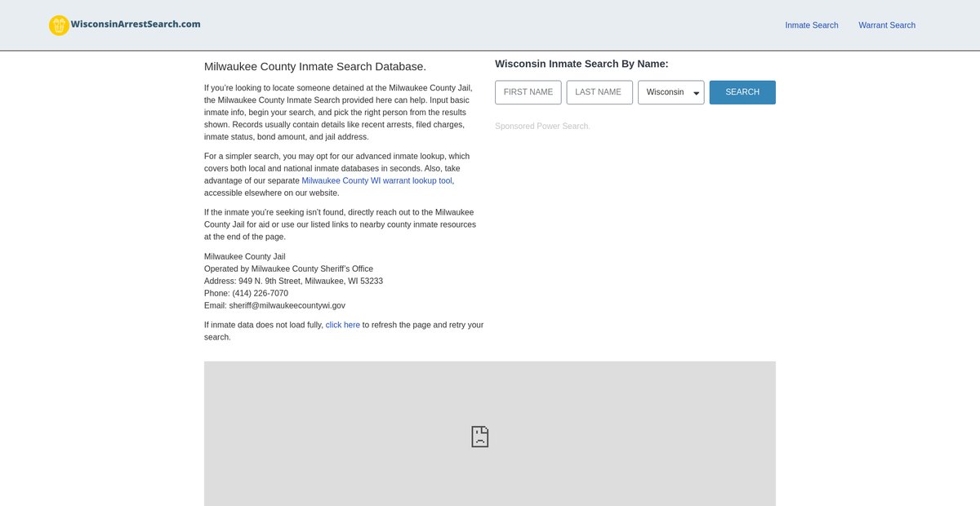Click the 'Operated by Milwaukee County Sheriff's Office' line
The height and width of the screenshot is (506, 980).
(288, 269)
